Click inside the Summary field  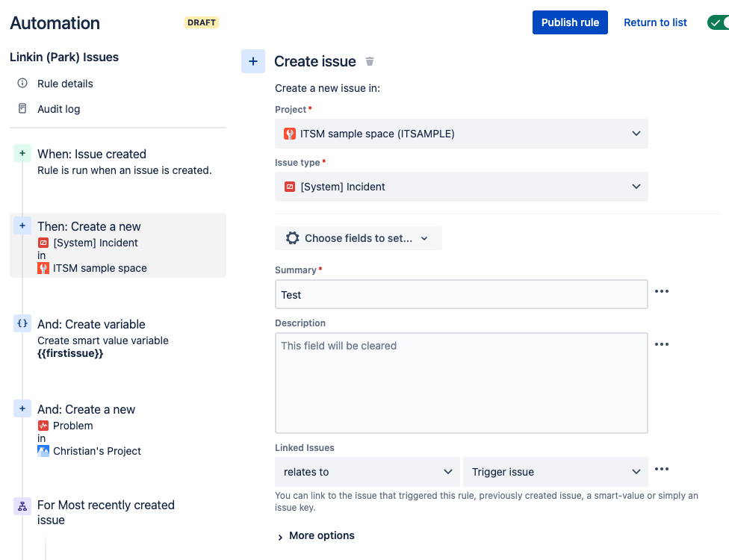coord(461,294)
